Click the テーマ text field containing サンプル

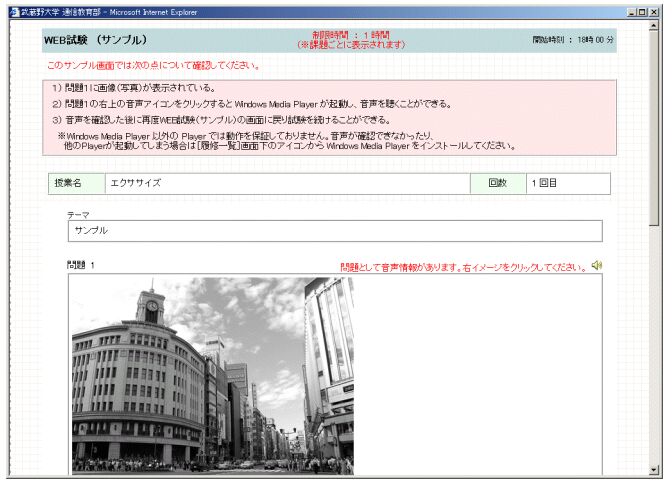[335, 231]
